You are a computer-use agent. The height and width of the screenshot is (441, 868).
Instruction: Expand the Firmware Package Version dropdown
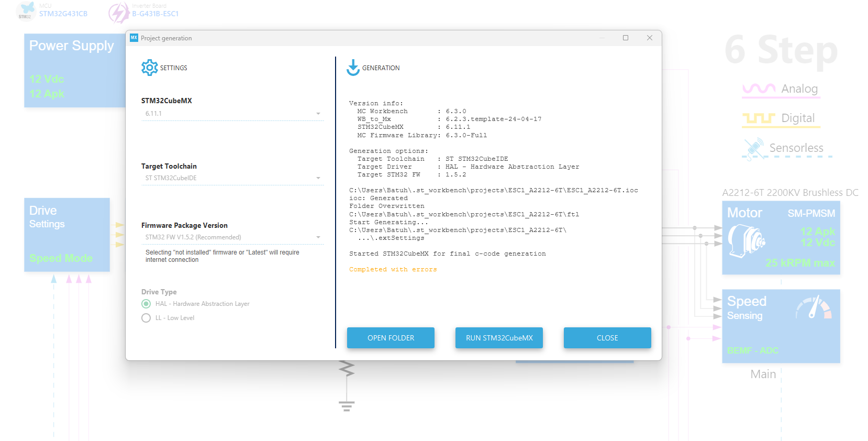coord(232,237)
